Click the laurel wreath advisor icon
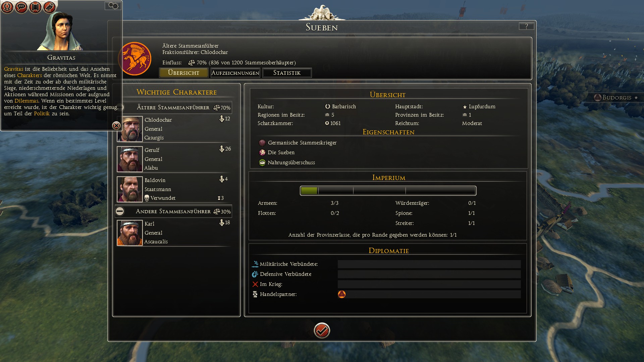644x362 pixels. point(7,7)
